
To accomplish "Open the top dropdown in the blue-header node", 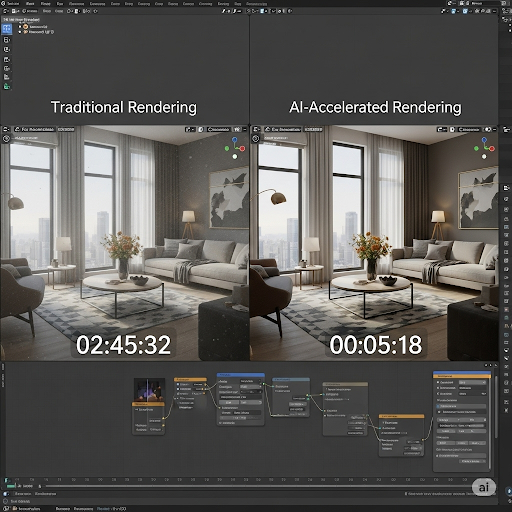I will click(251, 381).
